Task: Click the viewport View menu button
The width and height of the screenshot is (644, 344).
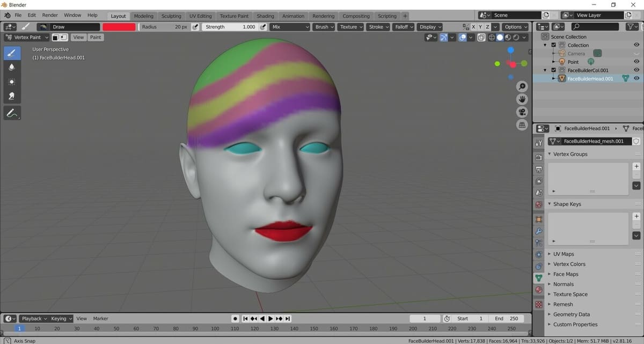Action: pyautogui.click(x=78, y=37)
